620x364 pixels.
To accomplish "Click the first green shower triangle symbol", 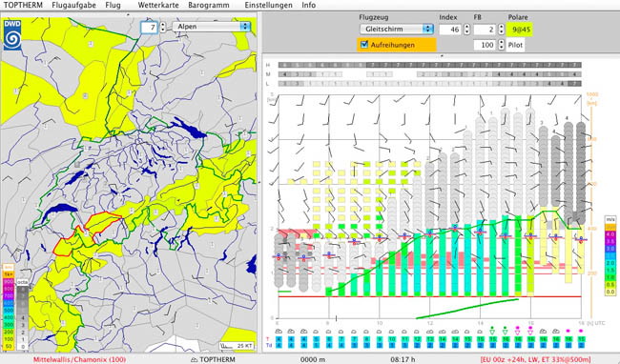I will [492, 331].
